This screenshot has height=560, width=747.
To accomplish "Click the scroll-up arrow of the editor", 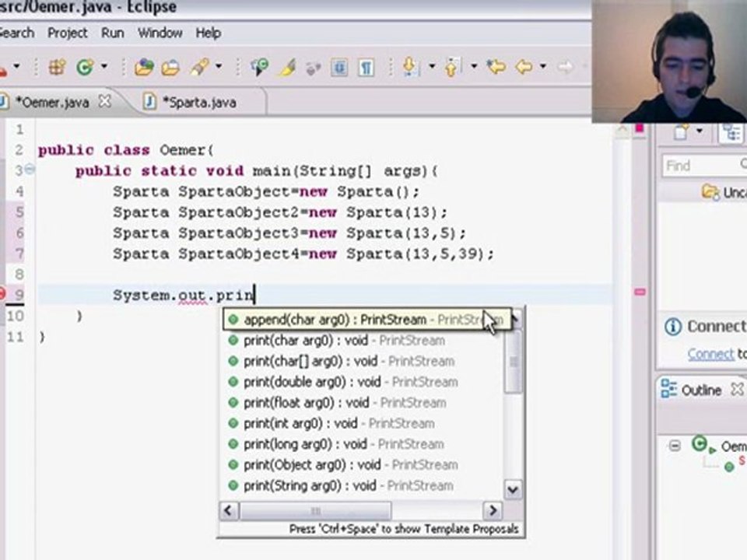I will click(x=622, y=130).
